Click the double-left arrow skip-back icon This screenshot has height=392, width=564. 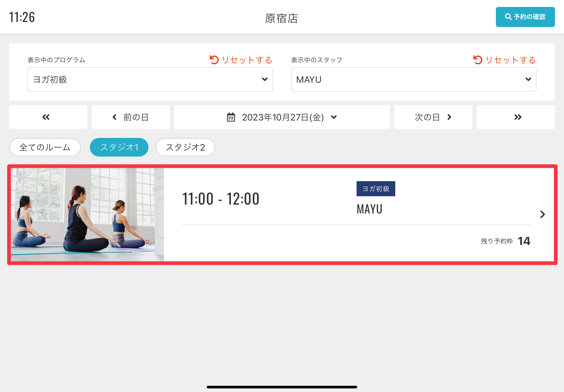[x=46, y=117]
